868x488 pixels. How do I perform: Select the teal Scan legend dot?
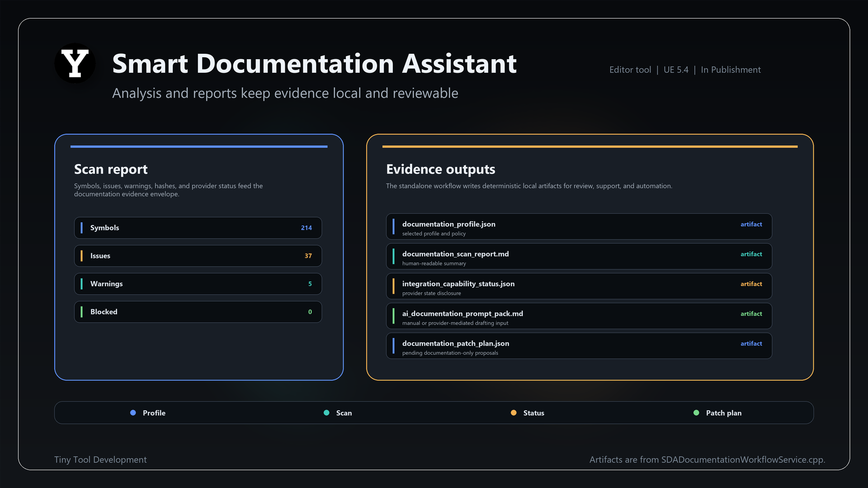326,413
